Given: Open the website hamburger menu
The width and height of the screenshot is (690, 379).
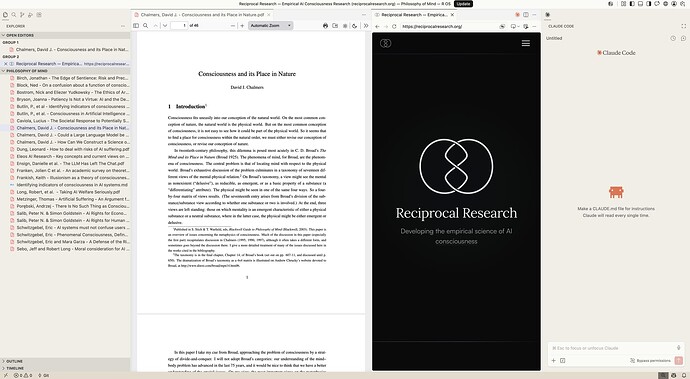Looking at the screenshot, I should point(525,43).
